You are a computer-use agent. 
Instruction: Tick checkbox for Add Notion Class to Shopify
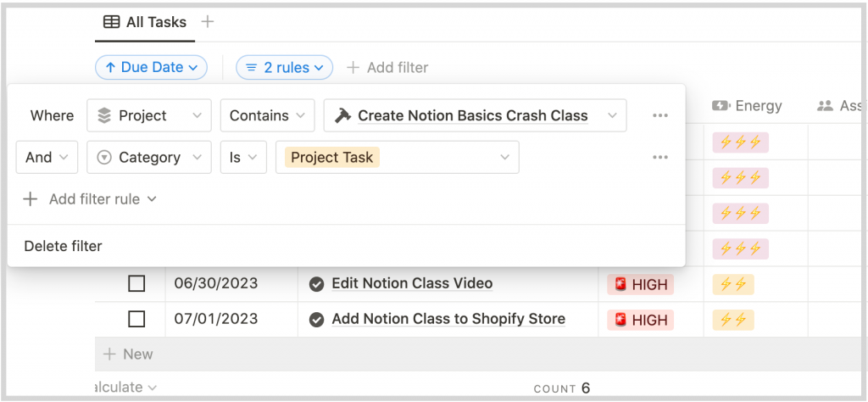[136, 320]
